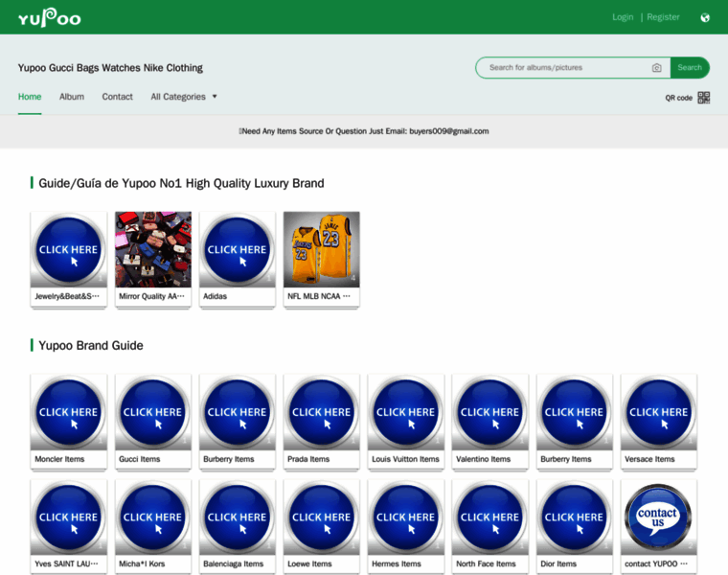
Task: Click the QR code label
Action: click(678, 98)
